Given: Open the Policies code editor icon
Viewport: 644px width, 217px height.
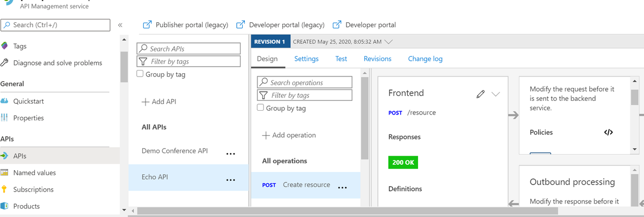Looking at the screenshot, I should click(609, 132).
